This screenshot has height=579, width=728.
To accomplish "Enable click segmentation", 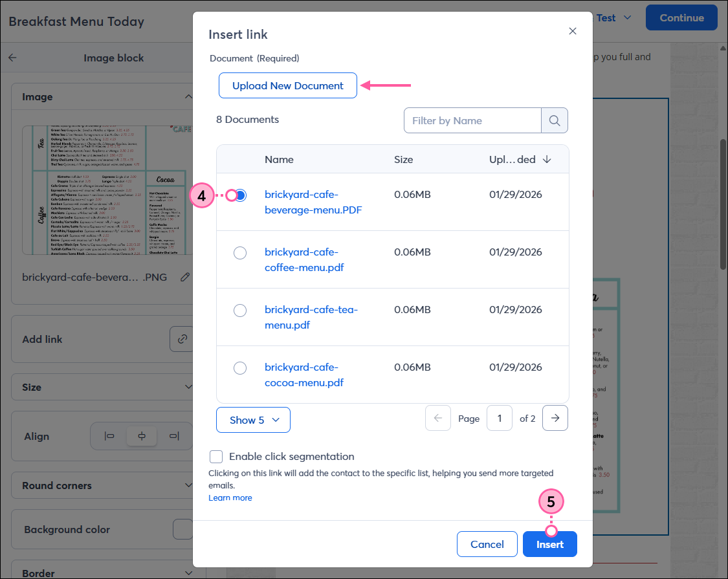I will pyautogui.click(x=216, y=457).
